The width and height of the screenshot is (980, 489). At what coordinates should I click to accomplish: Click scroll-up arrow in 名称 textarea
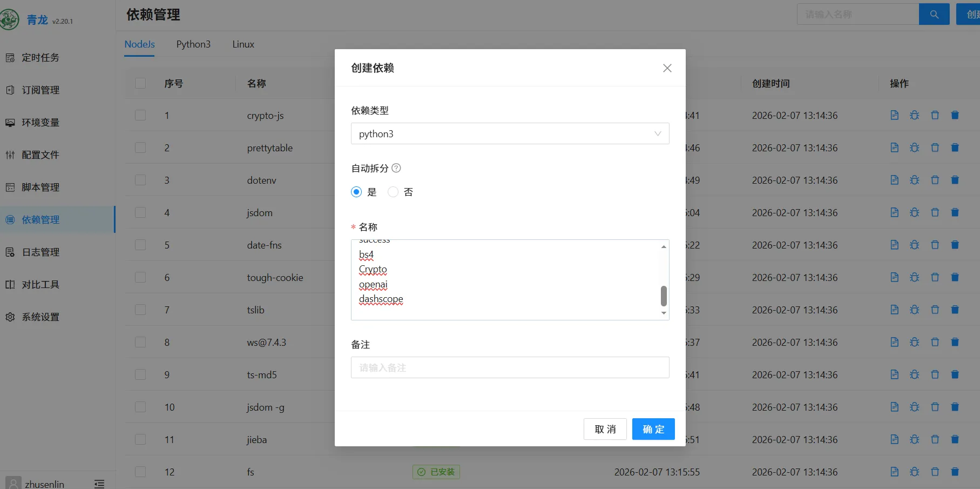point(664,246)
